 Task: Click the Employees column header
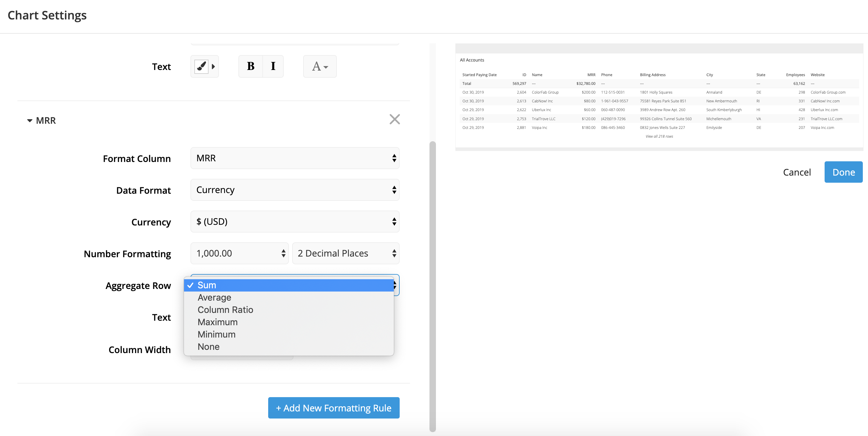[x=795, y=75]
